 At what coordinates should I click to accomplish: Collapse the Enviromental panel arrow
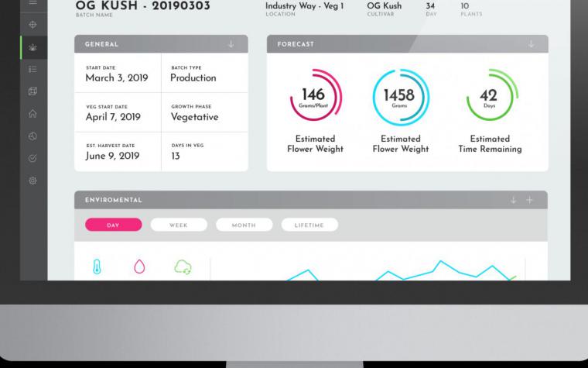[513, 200]
